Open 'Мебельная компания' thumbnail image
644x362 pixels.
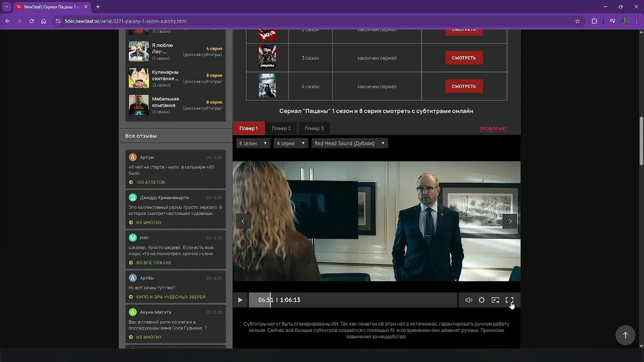tap(139, 105)
